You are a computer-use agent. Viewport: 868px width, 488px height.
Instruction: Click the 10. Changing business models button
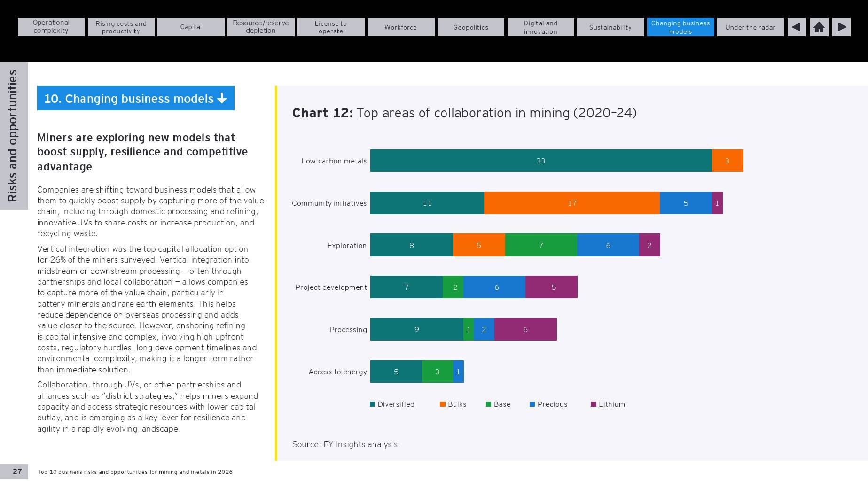click(x=136, y=98)
